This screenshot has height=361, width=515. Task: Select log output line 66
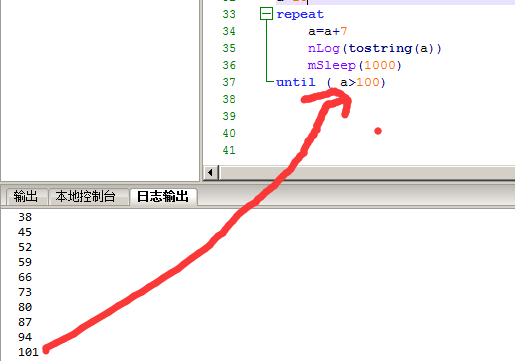pos(25,277)
